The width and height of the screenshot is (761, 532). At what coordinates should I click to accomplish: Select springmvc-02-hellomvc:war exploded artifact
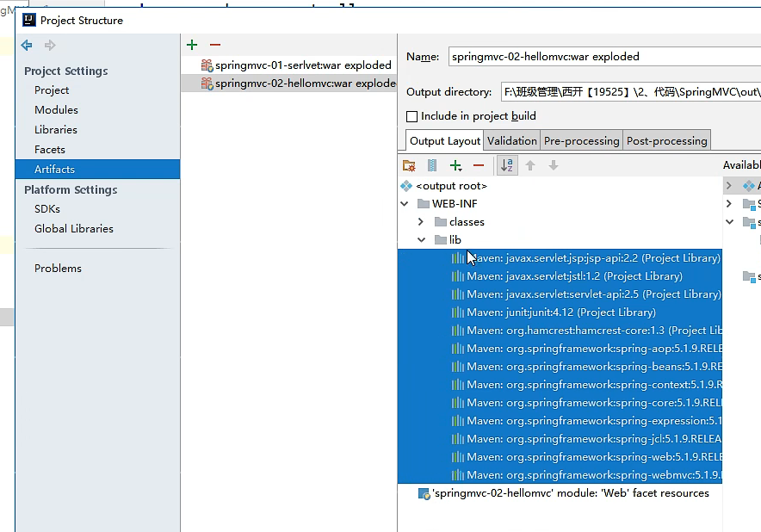(x=289, y=84)
